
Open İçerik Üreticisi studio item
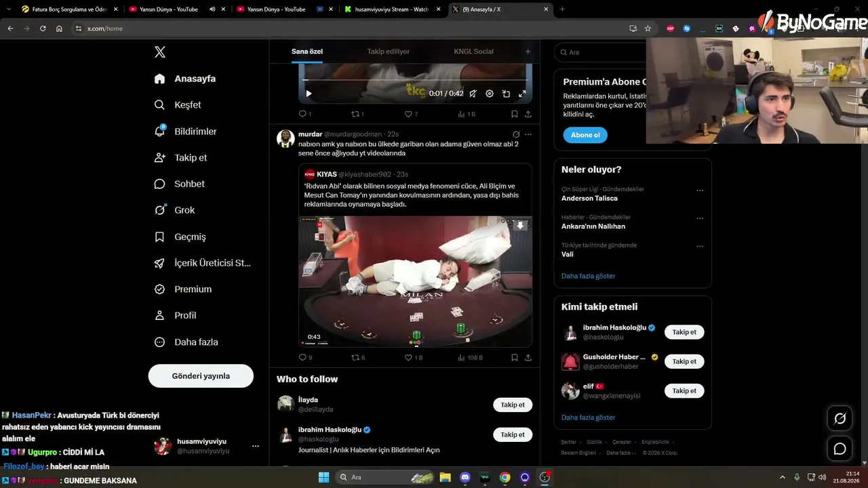[x=203, y=263]
